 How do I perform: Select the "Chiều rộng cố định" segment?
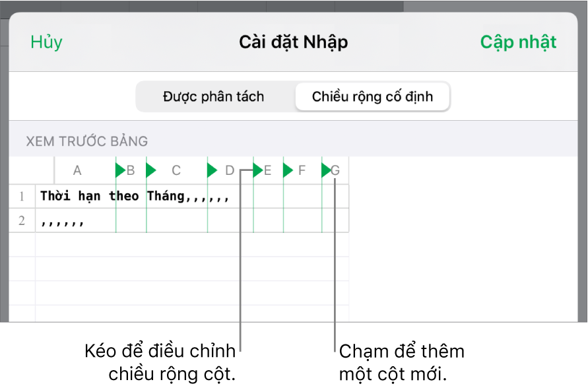372,96
